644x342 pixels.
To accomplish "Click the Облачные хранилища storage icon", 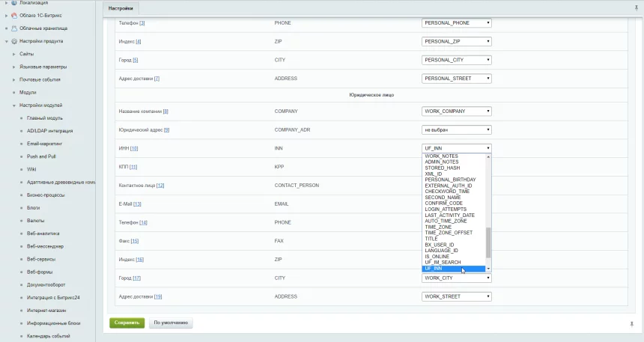I will [14, 28].
